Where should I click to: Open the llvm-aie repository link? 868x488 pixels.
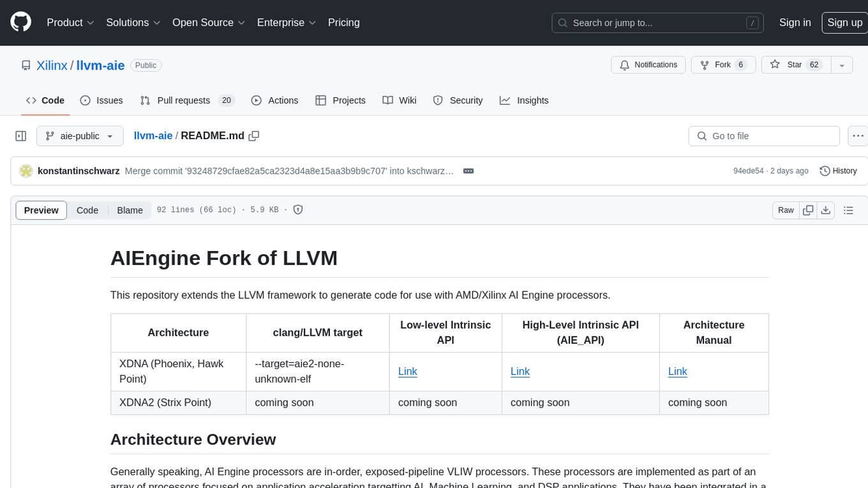pyautogui.click(x=100, y=65)
